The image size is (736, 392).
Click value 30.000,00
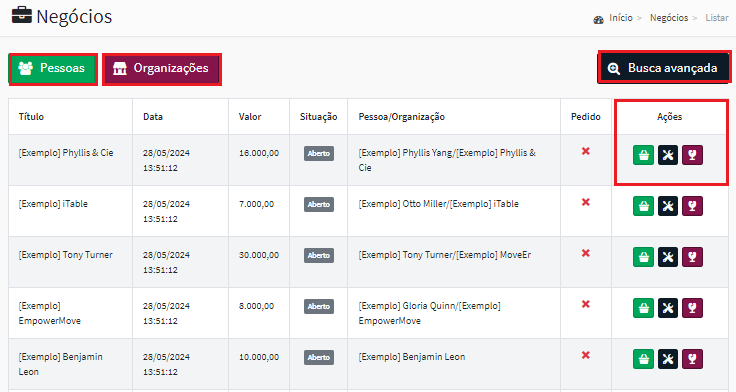coord(259,255)
